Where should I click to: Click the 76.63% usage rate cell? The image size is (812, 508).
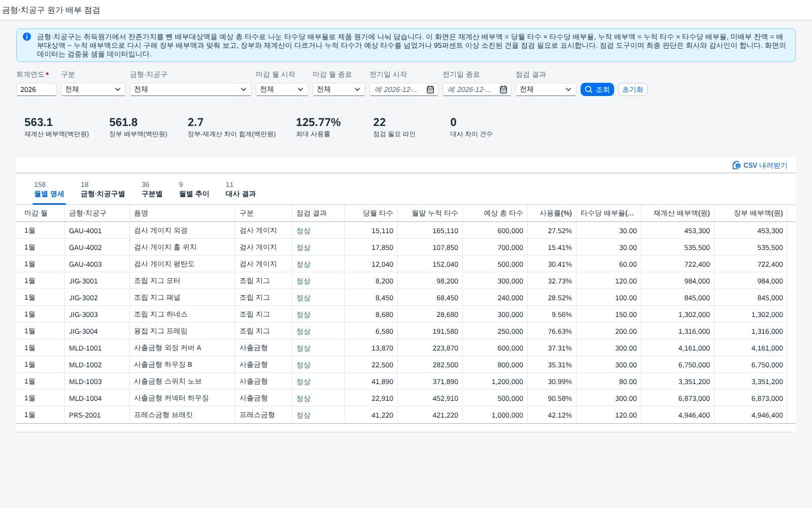click(x=552, y=331)
